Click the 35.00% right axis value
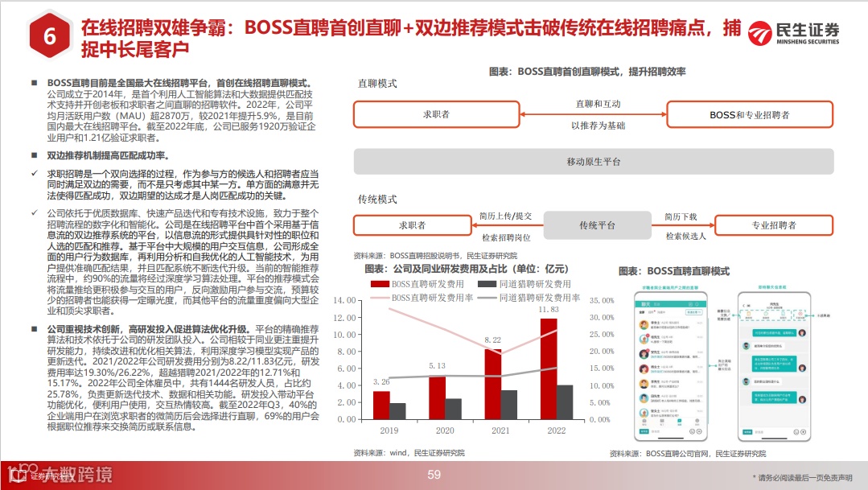868x490 pixels. tap(602, 300)
